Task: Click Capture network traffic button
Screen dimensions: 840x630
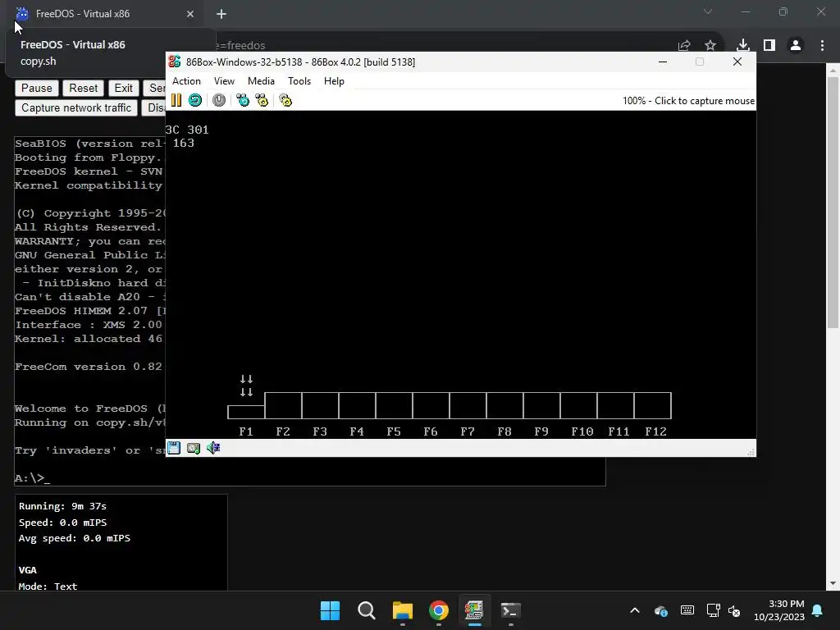Action: 76,107
